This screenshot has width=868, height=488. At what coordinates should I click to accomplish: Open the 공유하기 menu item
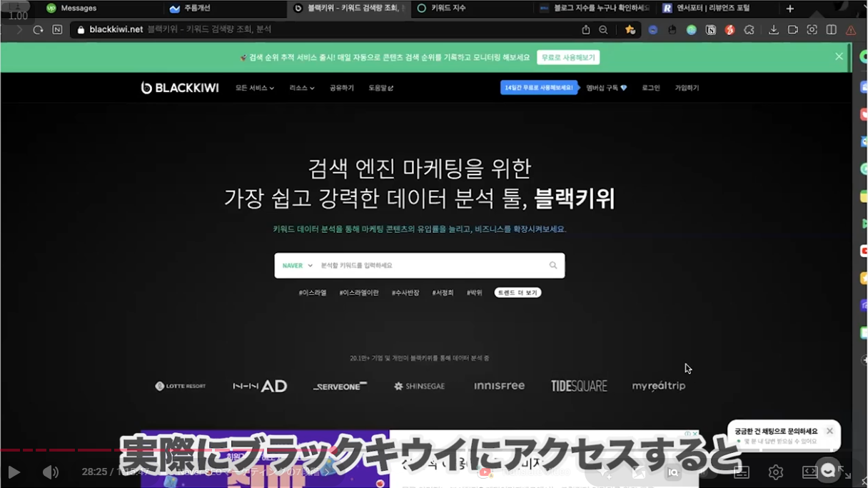[341, 88]
